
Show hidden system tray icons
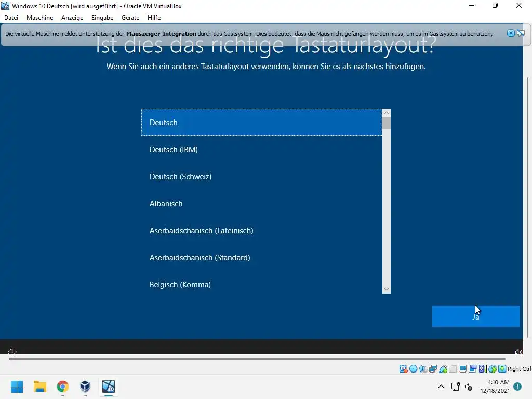pyautogui.click(x=441, y=387)
